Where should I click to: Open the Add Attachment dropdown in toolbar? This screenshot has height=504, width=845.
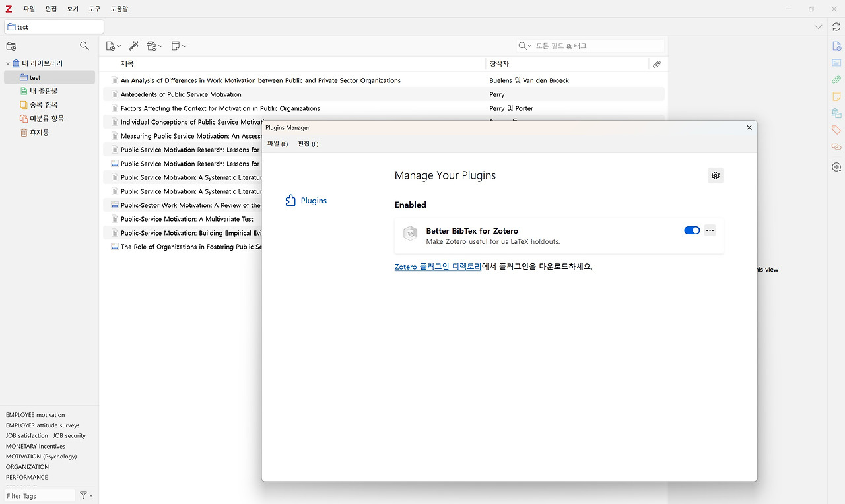[154, 46]
